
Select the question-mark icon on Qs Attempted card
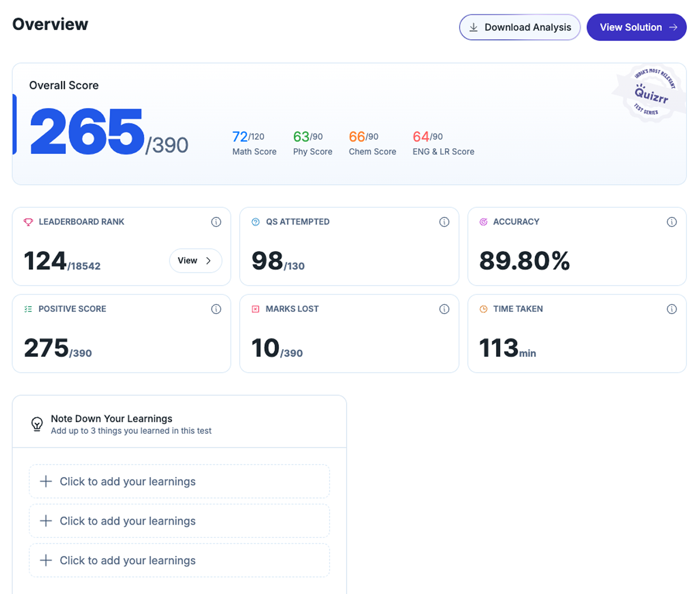255,222
